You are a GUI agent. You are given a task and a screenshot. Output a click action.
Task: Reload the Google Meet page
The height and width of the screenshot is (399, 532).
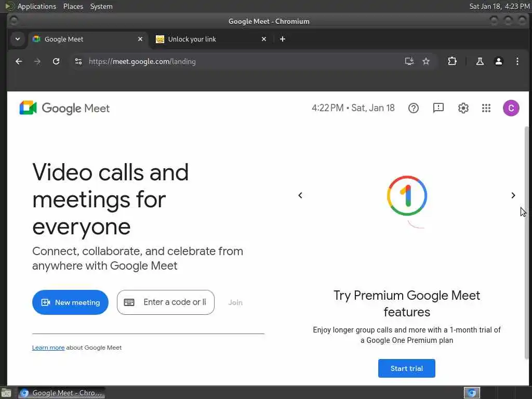56,61
